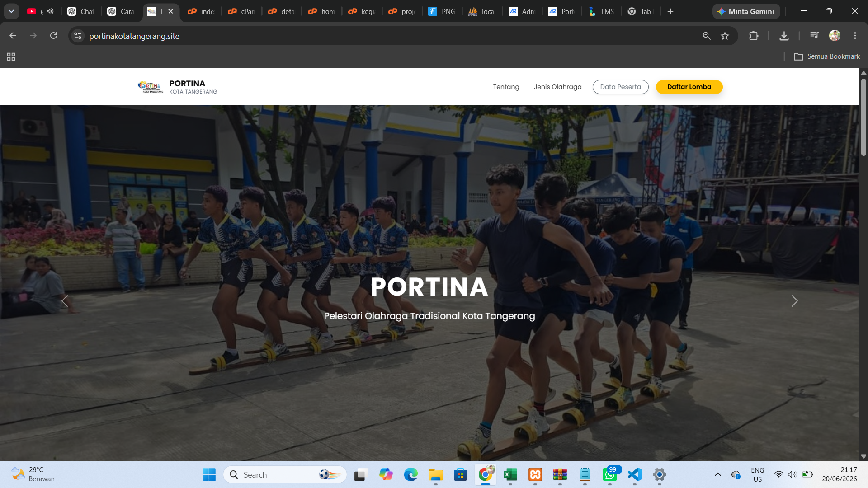Open WinRAR from the taskbar
Screen dimensions: 868x488
pos(560,474)
